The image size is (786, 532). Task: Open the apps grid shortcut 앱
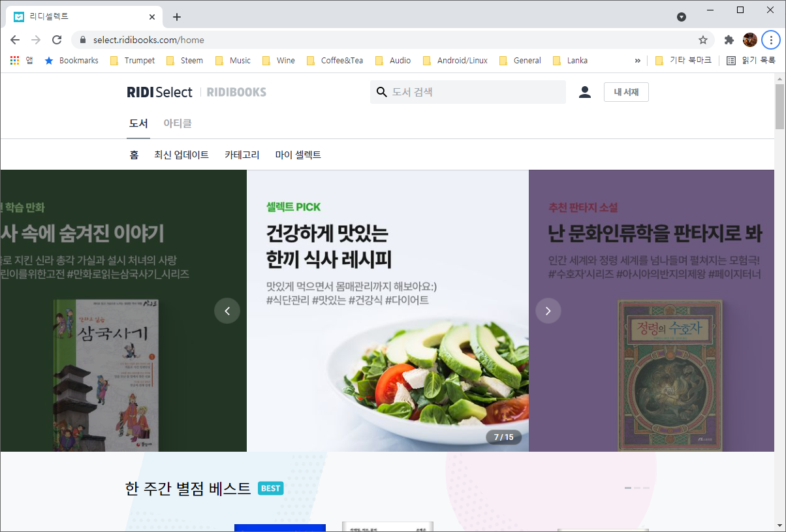pyautogui.click(x=22, y=60)
